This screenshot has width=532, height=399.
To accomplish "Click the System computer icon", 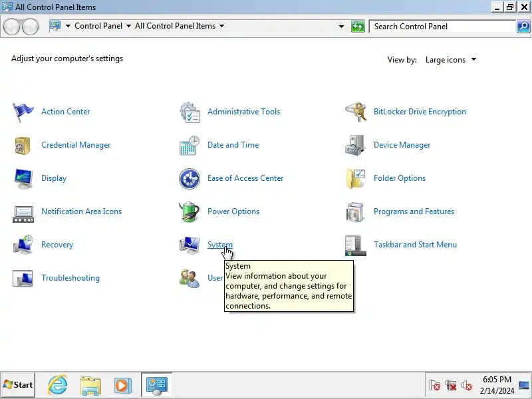I will coord(190,245).
